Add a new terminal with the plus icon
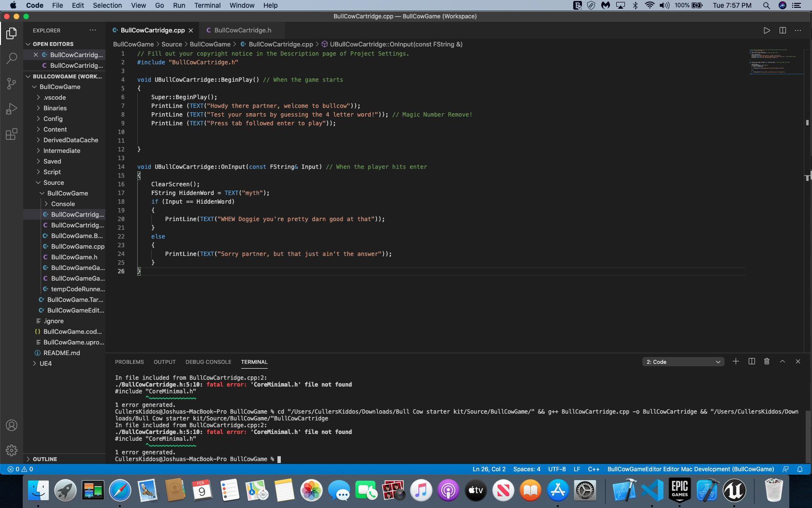Image resolution: width=812 pixels, height=508 pixels. [736, 361]
